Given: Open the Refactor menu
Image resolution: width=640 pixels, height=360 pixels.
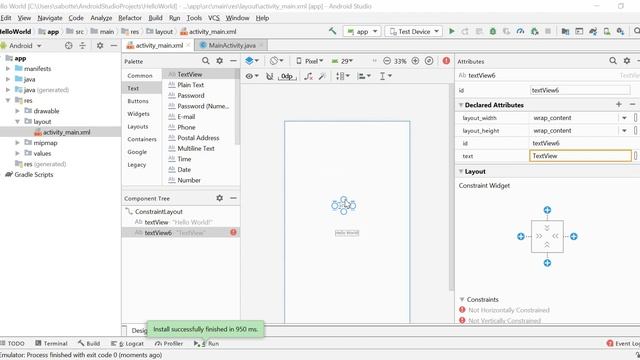Looking at the screenshot, I should [130, 18].
